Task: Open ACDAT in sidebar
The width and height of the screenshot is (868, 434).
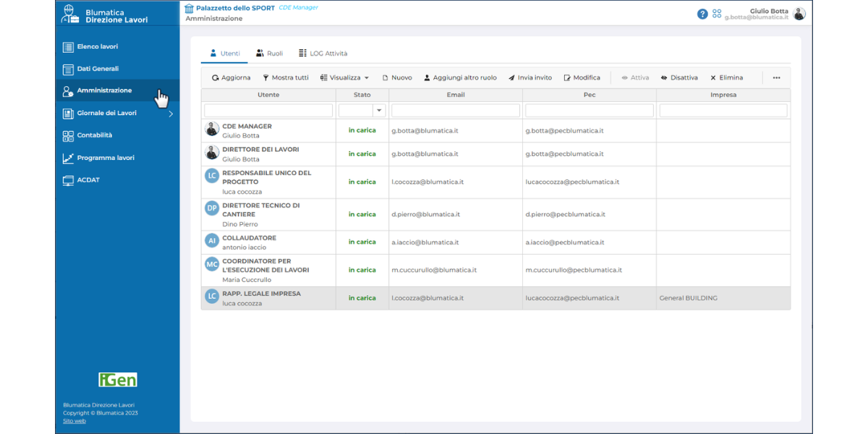Action: click(x=88, y=180)
